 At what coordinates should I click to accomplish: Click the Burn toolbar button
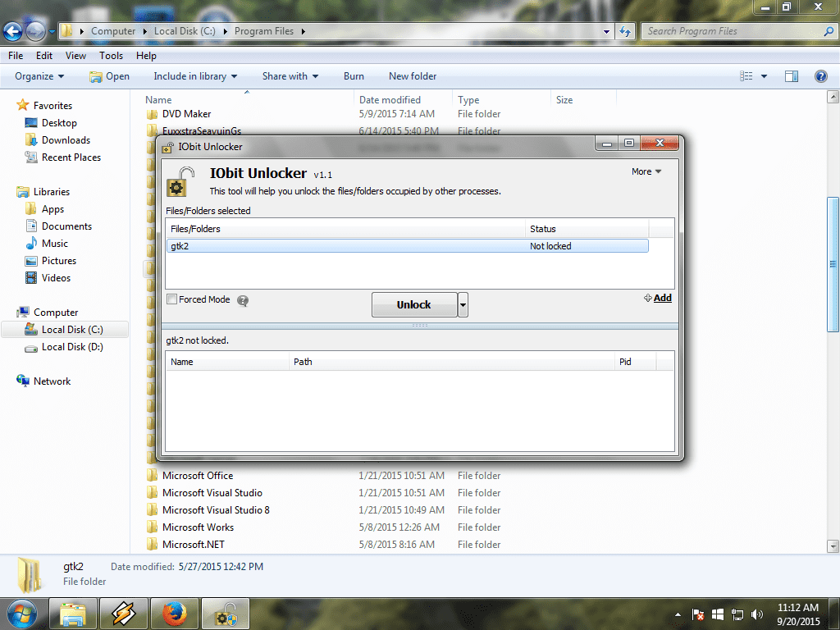354,76
